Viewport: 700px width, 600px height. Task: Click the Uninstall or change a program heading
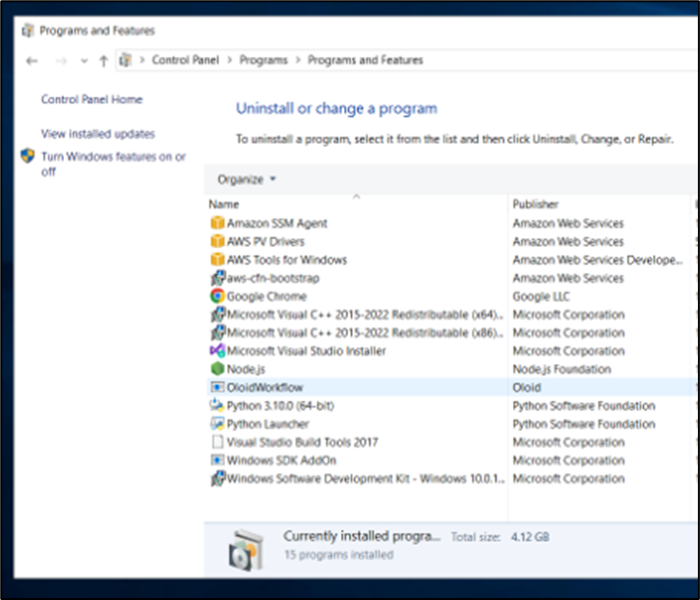point(336,108)
